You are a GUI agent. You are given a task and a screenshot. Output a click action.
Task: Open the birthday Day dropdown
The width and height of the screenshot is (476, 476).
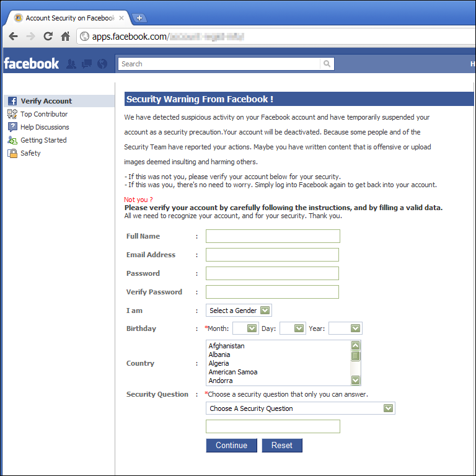point(293,328)
